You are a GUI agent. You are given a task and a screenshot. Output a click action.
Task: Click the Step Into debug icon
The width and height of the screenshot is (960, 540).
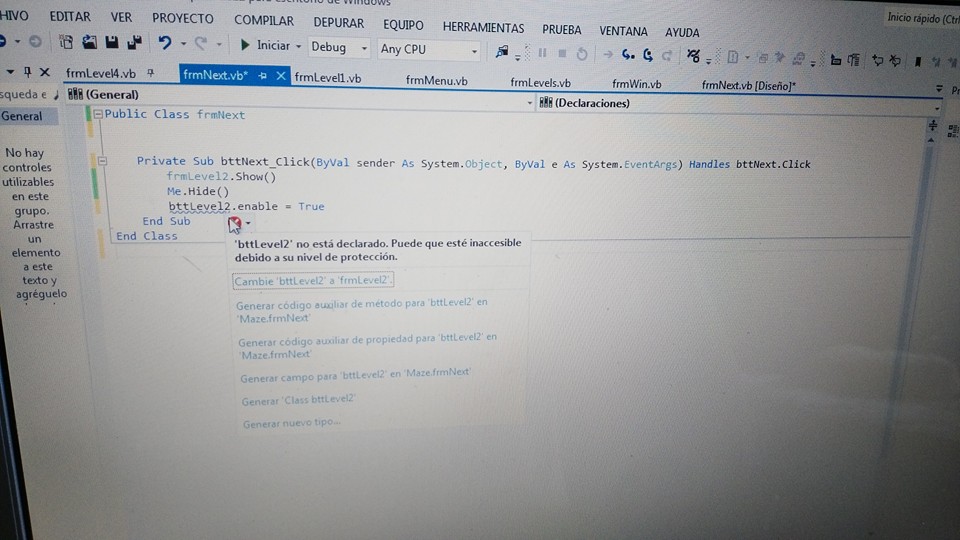point(628,55)
